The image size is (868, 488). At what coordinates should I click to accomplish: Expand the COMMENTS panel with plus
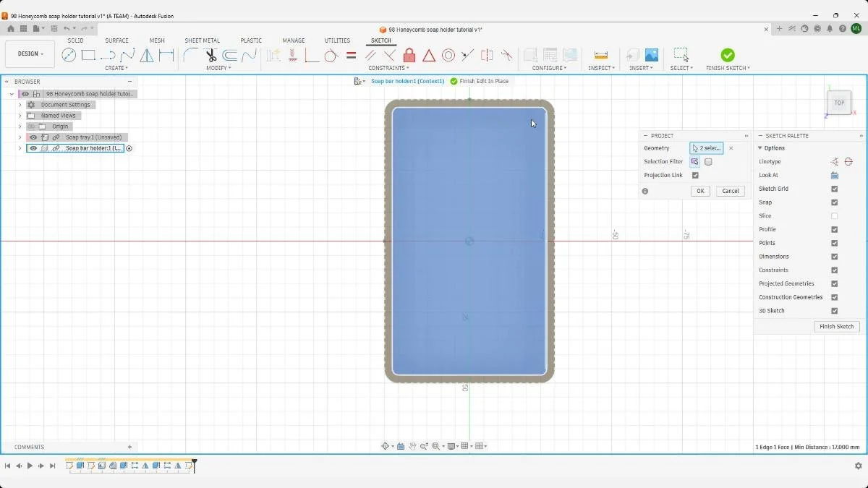(x=129, y=447)
